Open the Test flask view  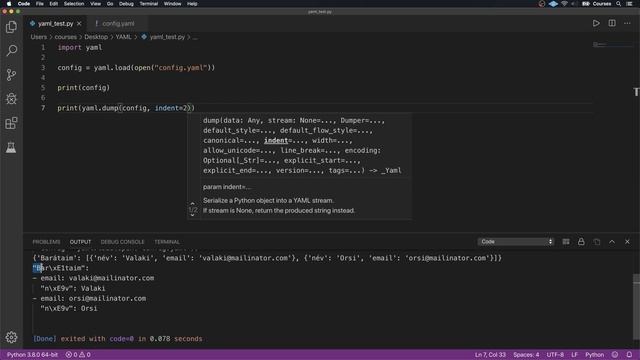[11, 147]
